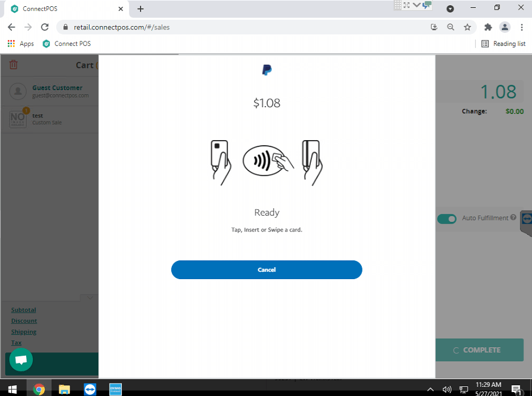
Task: Click the No Image product thumbnail
Action: 18,119
